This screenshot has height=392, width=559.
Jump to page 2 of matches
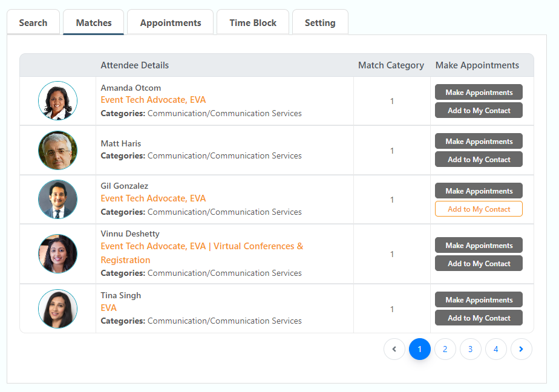445,349
